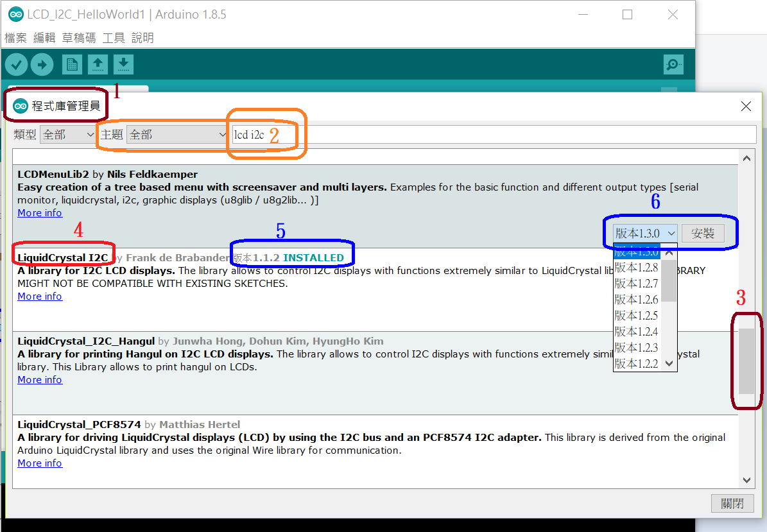Select 版本1.2.4 in the version list

(x=637, y=332)
